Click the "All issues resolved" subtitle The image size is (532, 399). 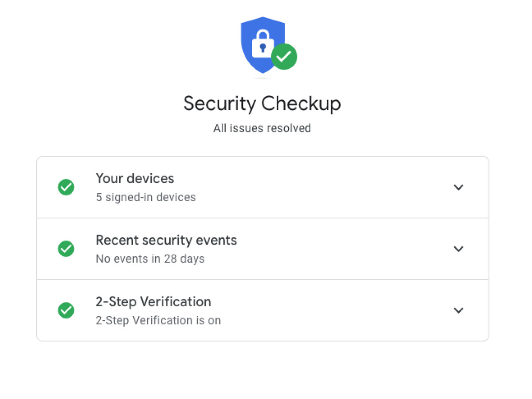pyautogui.click(x=262, y=129)
